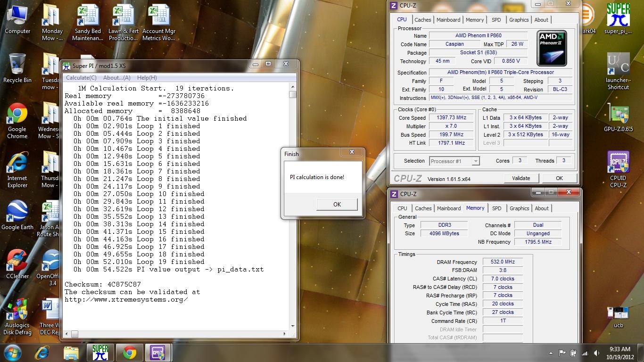644x362 pixels.
Task: Open the ucb desktop icon
Action: (x=618, y=317)
